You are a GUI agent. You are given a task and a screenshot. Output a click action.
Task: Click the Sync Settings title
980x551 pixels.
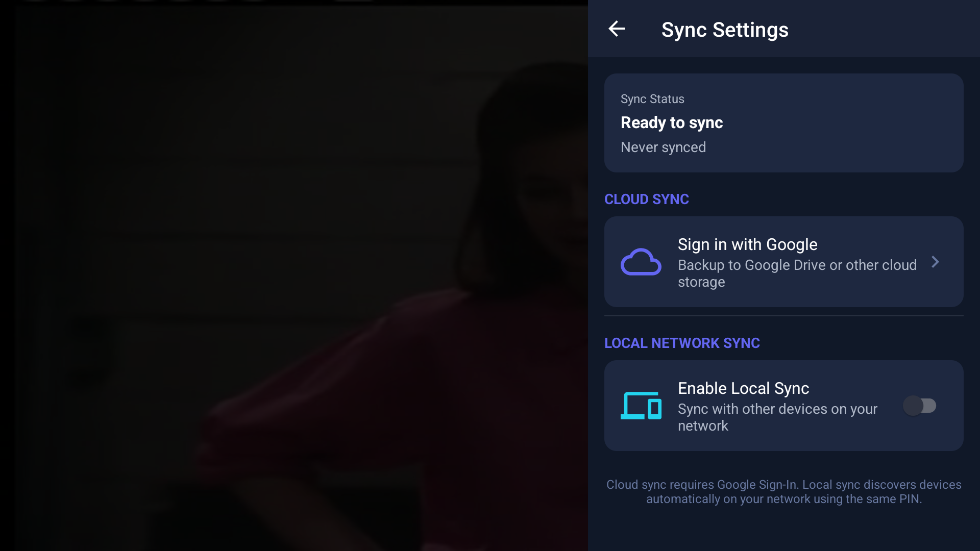tap(725, 30)
